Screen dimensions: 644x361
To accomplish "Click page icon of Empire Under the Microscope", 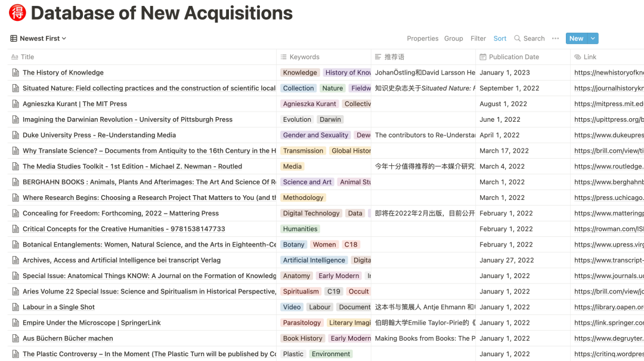I will 16,323.
